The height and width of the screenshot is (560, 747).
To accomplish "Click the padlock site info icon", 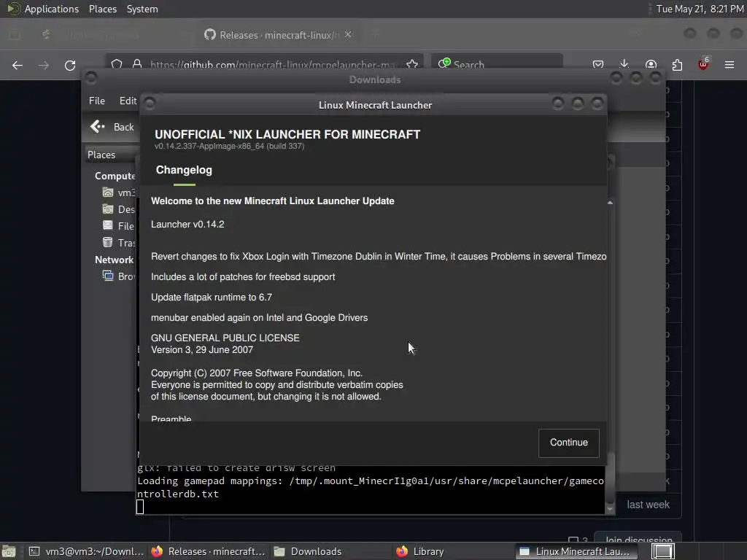I will [137, 64].
